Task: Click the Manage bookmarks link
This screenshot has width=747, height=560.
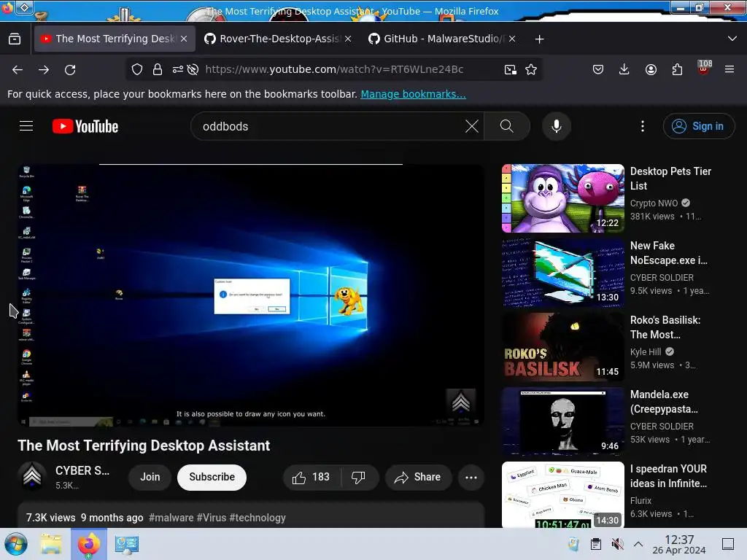Action: click(x=413, y=94)
